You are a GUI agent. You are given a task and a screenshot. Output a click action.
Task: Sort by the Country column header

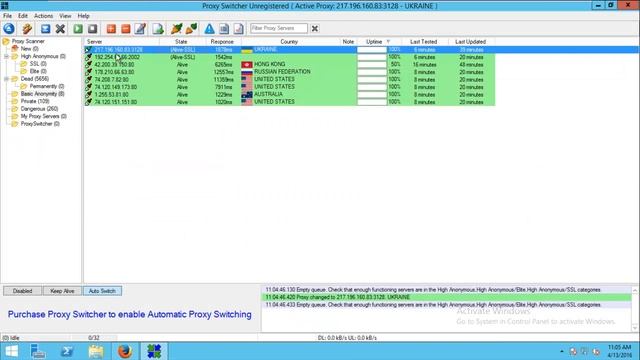pos(289,42)
